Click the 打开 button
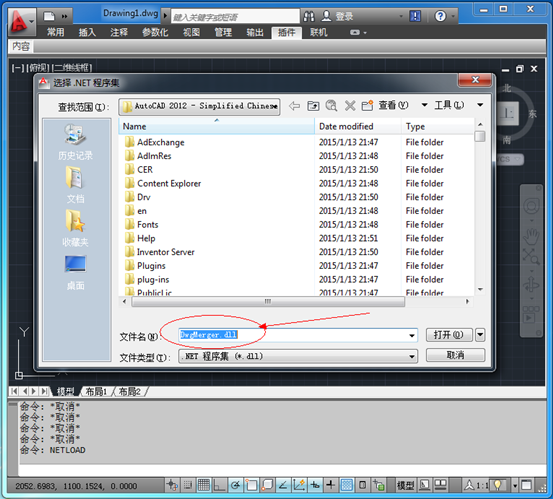This screenshot has width=553, height=499. tap(449, 335)
